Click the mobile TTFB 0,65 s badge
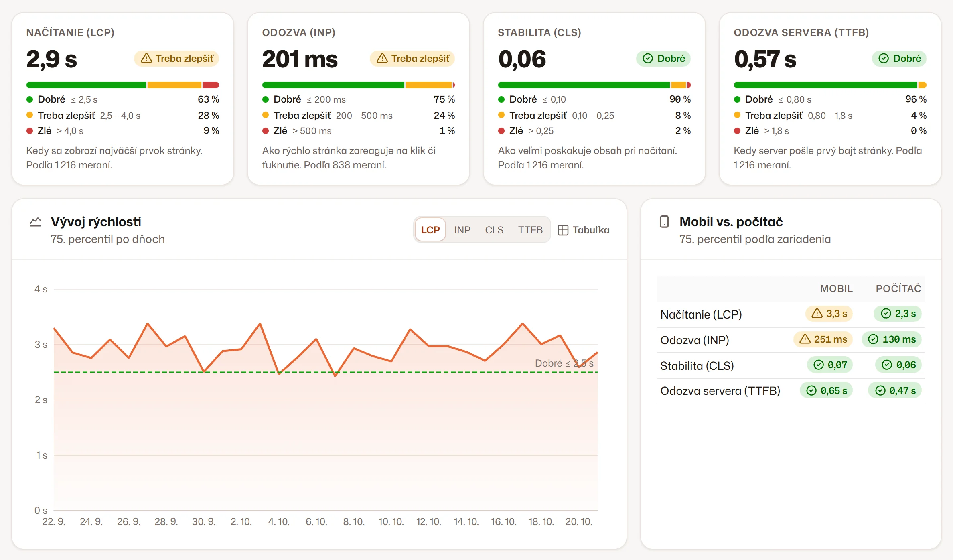 [x=826, y=390]
